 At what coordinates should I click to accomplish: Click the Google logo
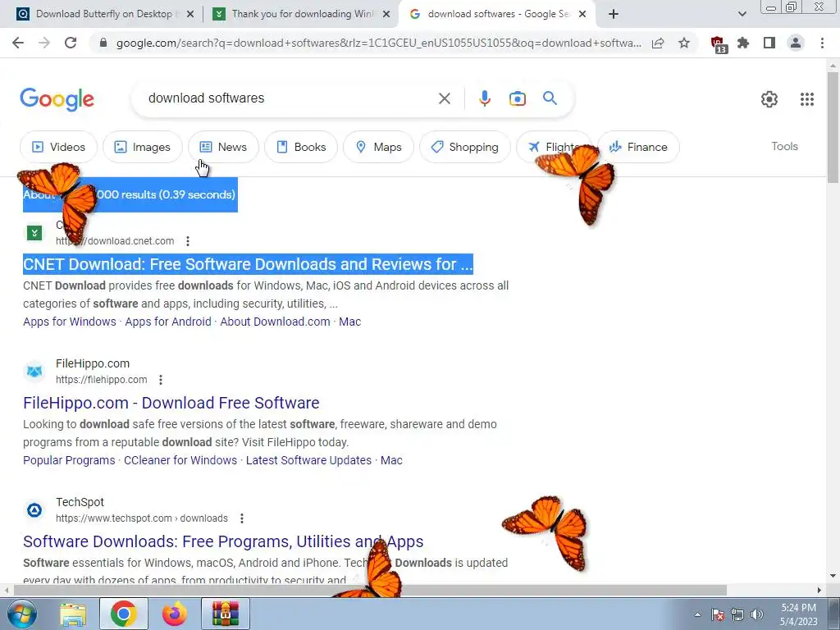pyautogui.click(x=57, y=99)
